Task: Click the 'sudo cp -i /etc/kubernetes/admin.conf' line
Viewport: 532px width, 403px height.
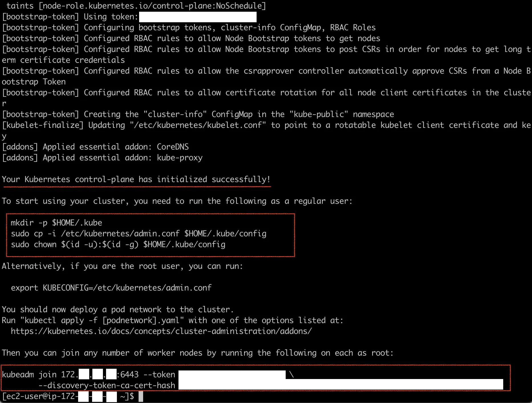Action: tap(139, 233)
